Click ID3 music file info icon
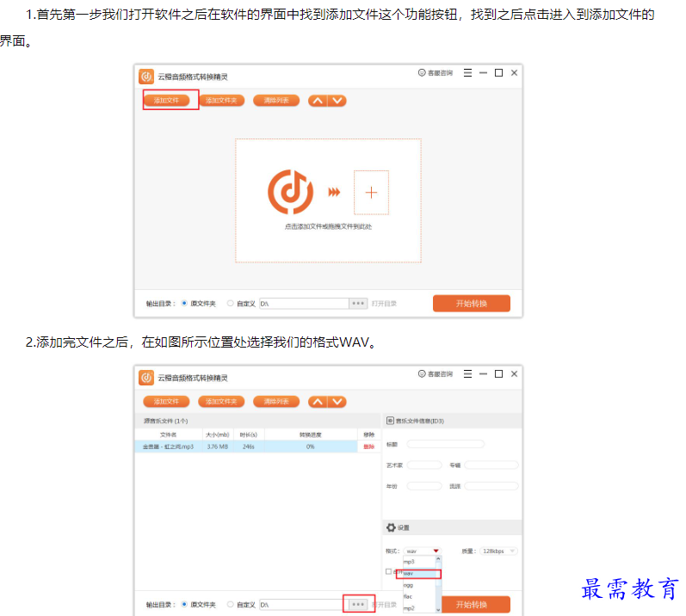 [x=390, y=421]
